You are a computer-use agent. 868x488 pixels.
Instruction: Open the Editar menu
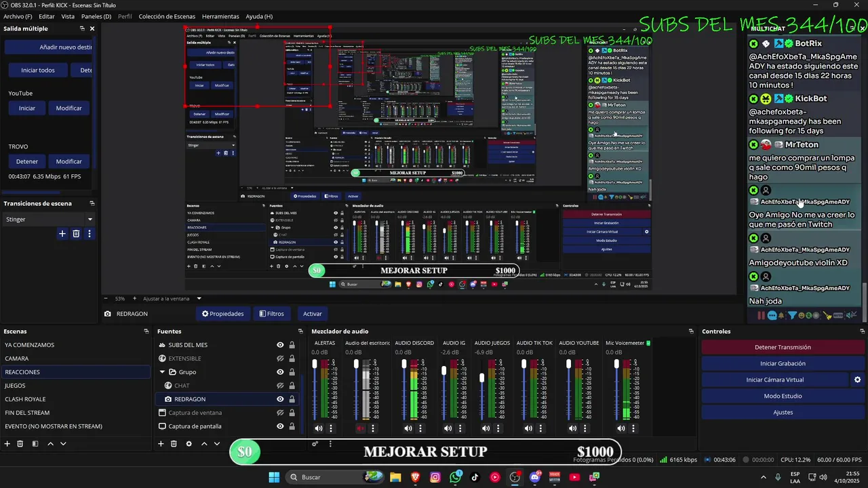click(x=47, y=16)
